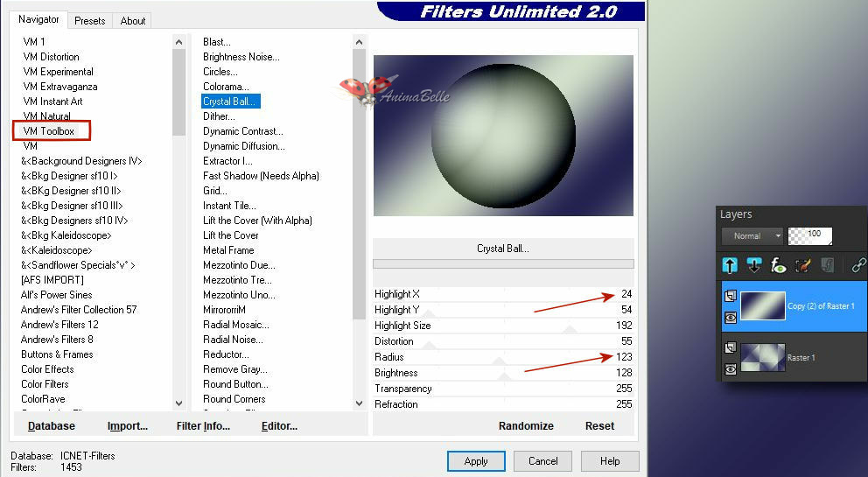
Task: Reset the filter parameters
Action: (x=599, y=426)
